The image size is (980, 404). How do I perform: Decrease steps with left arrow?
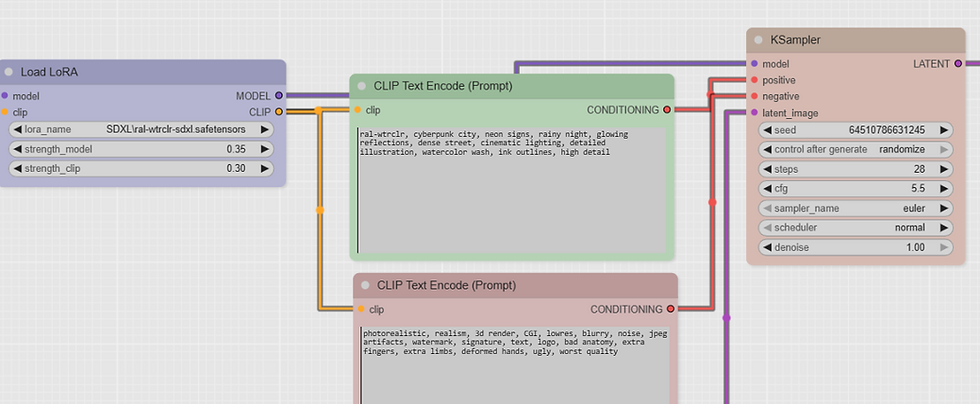[768, 169]
